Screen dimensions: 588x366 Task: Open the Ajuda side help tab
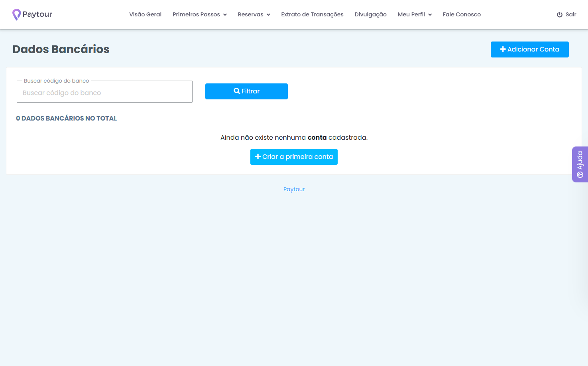point(580,164)
